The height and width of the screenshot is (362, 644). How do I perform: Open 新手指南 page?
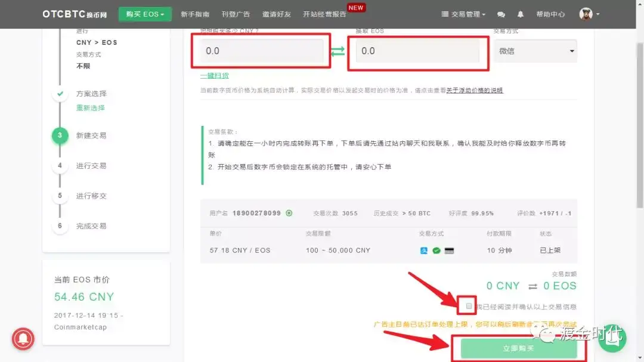[x=195, y=14]
